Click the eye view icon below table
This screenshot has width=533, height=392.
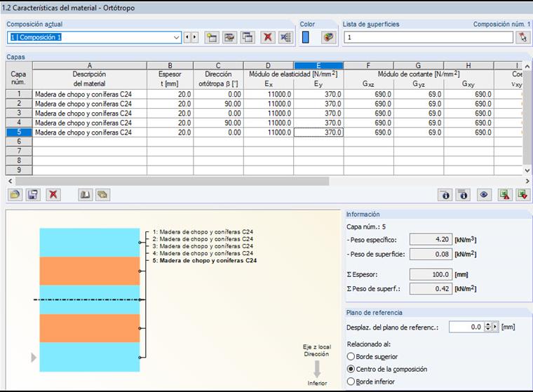(484, 195)
